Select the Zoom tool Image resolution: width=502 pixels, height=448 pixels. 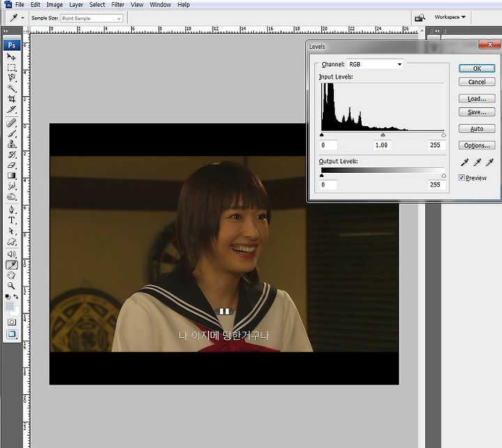coord(11,286)
